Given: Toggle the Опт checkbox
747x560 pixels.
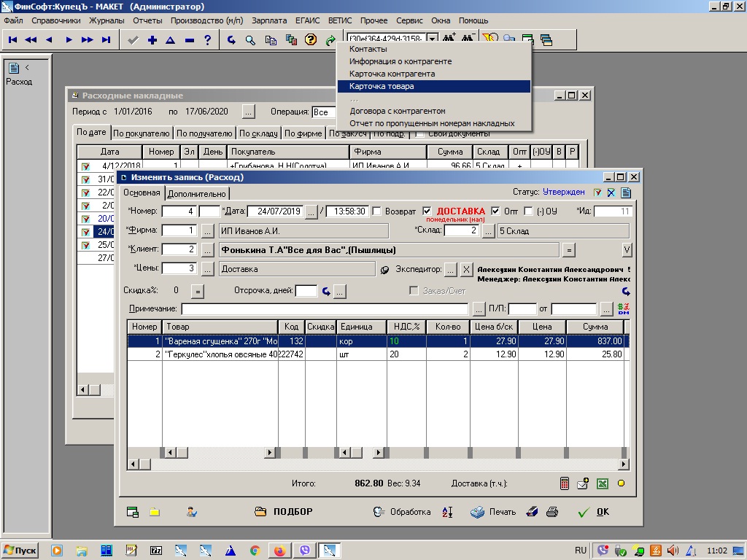Looking at the screenshot, I should [496, 211].
